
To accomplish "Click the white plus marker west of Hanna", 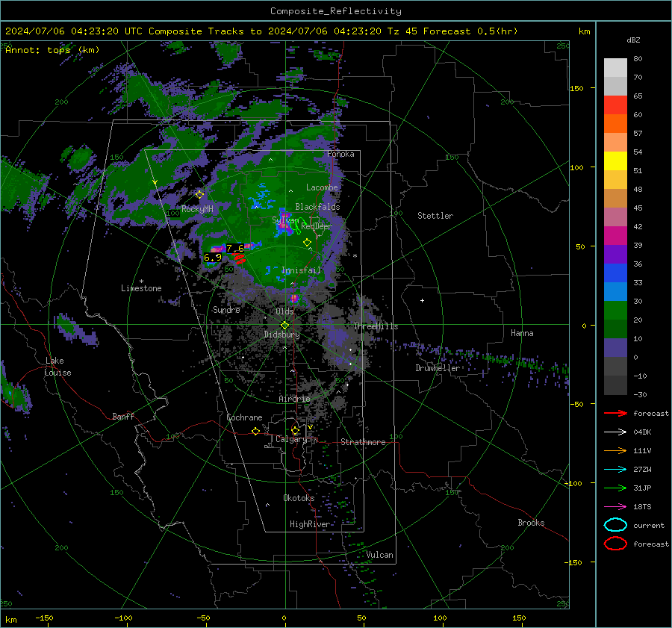I will click(x=422, y=300).
